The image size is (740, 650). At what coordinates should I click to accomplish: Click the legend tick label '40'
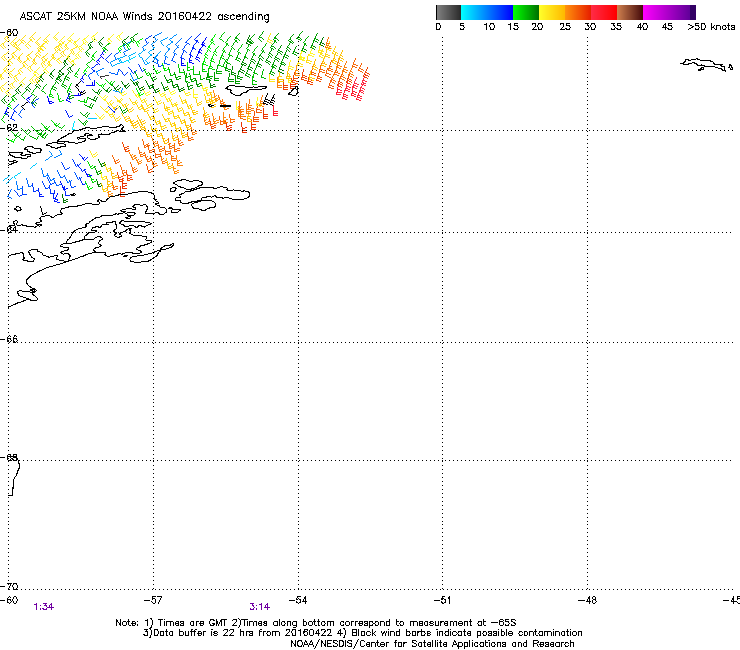tap(642, 27)
